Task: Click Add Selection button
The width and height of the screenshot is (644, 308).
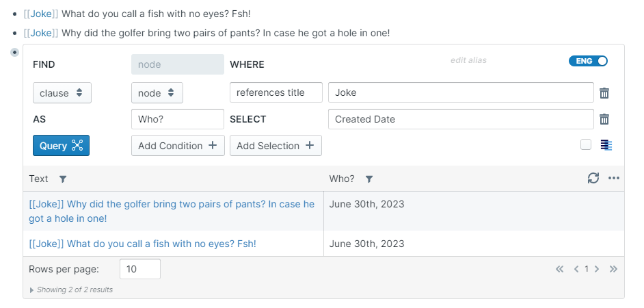Action: 276,146
